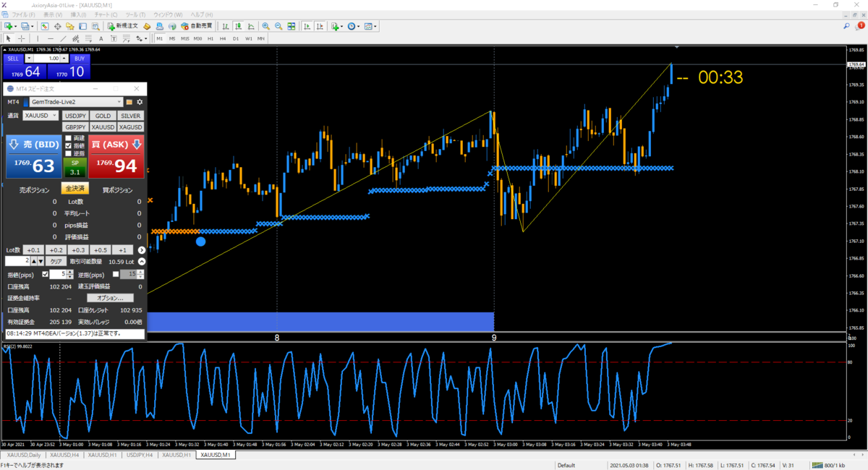Select the H4 timeframe button

pyautogui.click(x=223, y=38)
